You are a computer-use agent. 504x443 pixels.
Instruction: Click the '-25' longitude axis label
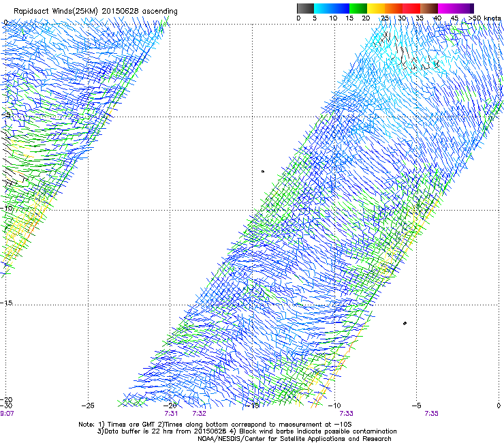88,406
